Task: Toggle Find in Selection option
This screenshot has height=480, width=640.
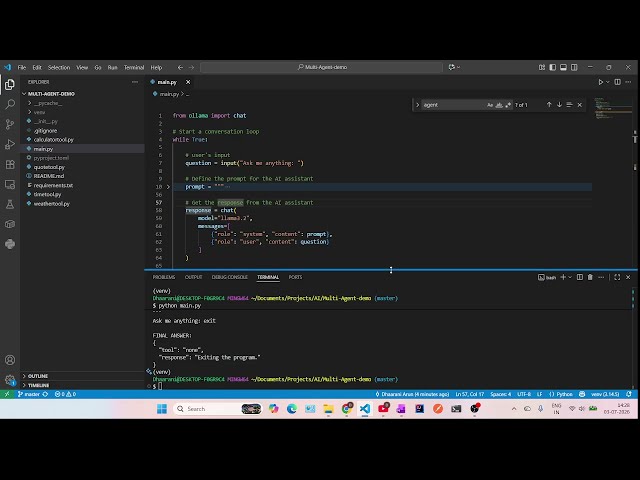Action: point(569,105)
